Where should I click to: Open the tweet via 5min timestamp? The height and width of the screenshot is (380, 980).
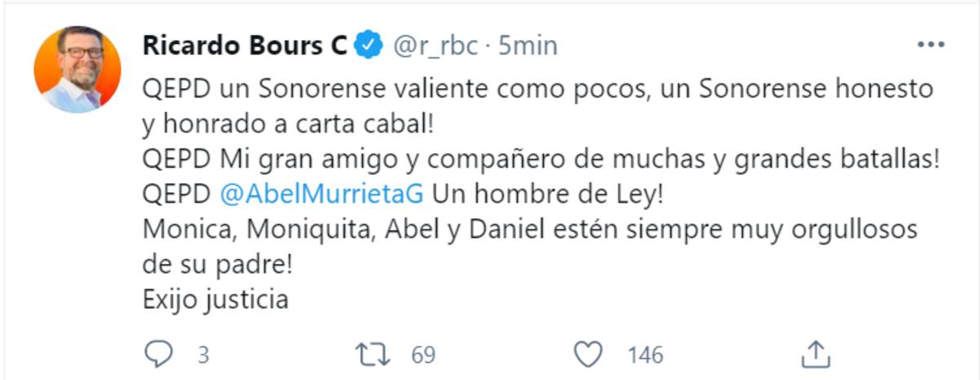(x=528, y=46)
